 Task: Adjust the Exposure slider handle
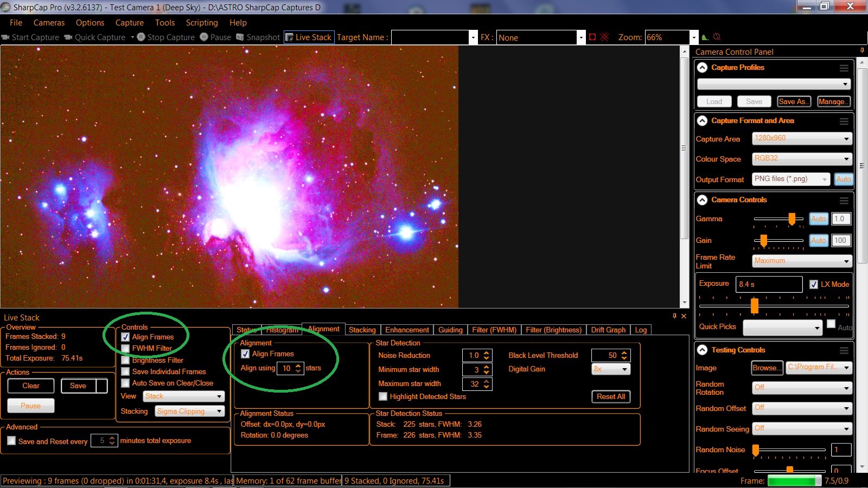click(x=755, y=306)
